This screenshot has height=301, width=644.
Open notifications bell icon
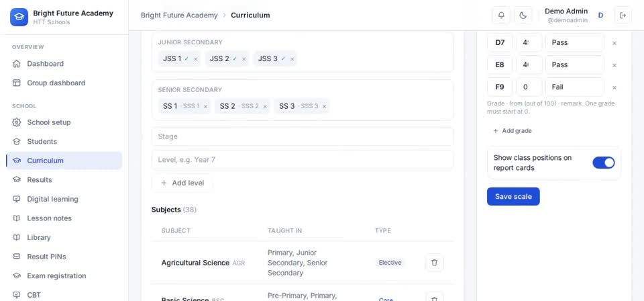coord(501,15)
